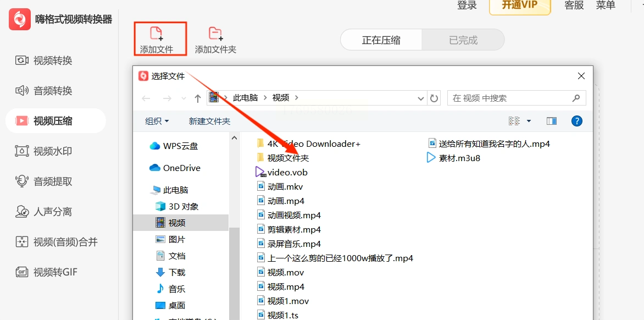644x320 pixels.
Task: Open 客服 customer service
Action: point(574,5)
